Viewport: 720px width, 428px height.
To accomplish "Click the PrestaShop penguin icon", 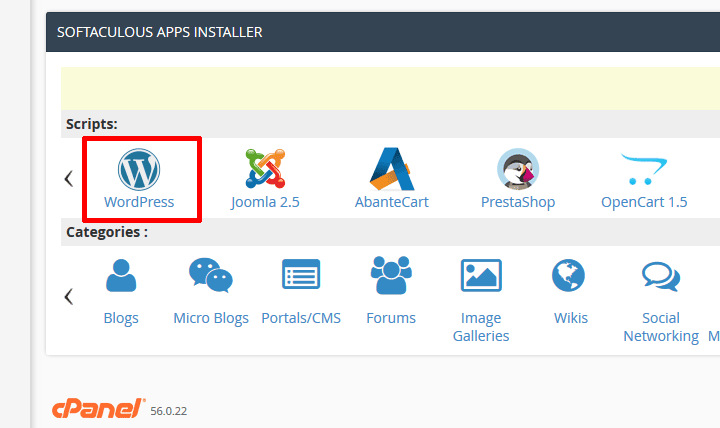I will click(518, 168).
